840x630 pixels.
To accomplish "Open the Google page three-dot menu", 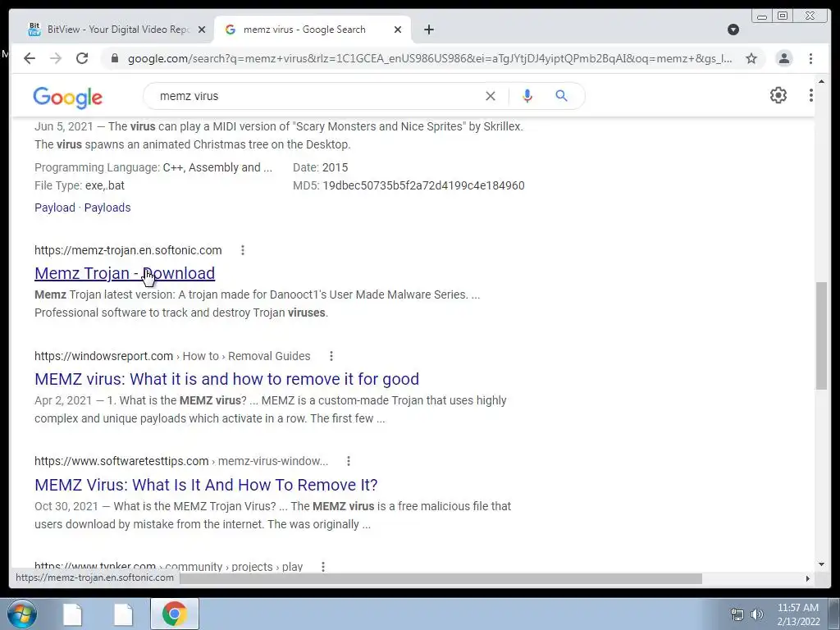I will (x=811, y=95).
